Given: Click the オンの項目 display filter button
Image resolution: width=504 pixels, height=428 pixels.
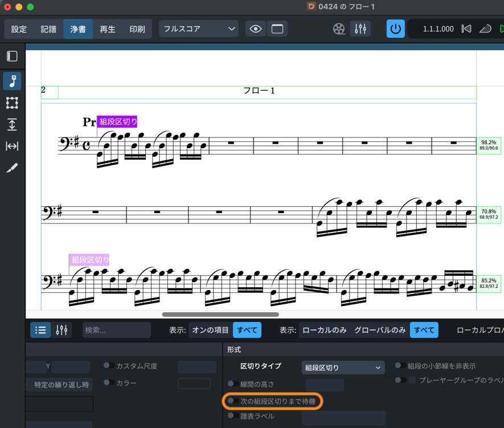Looking at the screenshot, I should pyautogui.click(x=210, y=330).
